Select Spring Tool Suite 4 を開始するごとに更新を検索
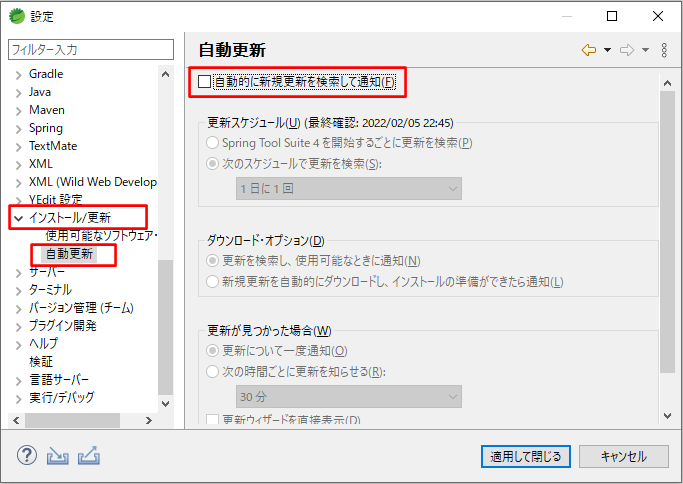Screen dimensions: 683x484 point(212,142)
